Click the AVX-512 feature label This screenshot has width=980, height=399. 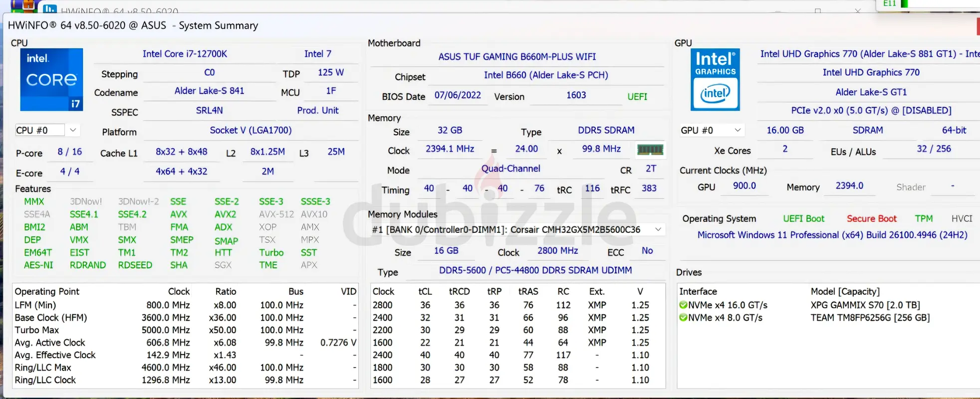point(276,214)
